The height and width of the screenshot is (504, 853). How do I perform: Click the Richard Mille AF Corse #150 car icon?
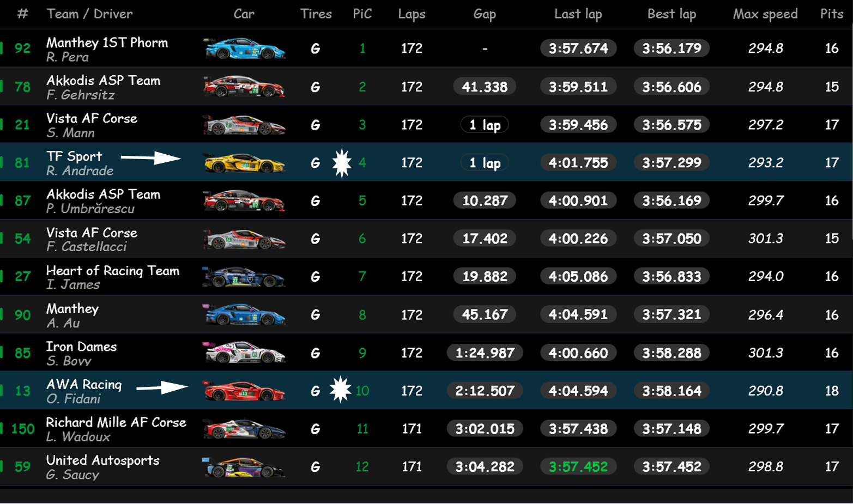[244, 429]
